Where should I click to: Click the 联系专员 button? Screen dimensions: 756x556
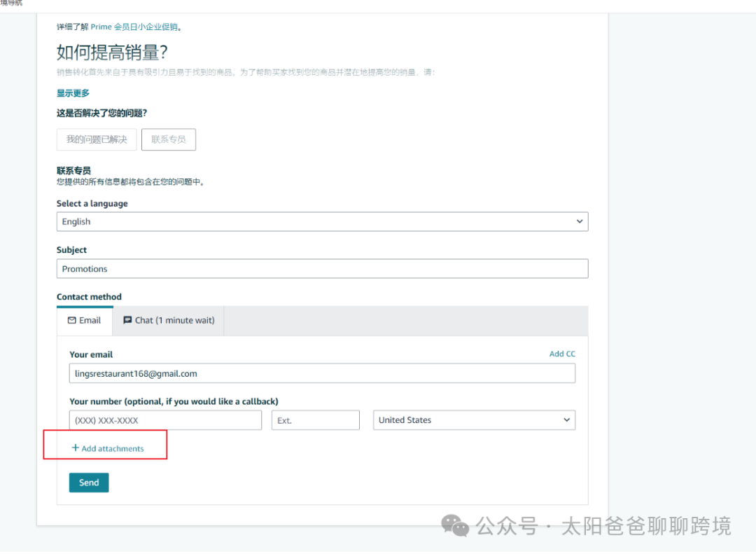[168, 139]
